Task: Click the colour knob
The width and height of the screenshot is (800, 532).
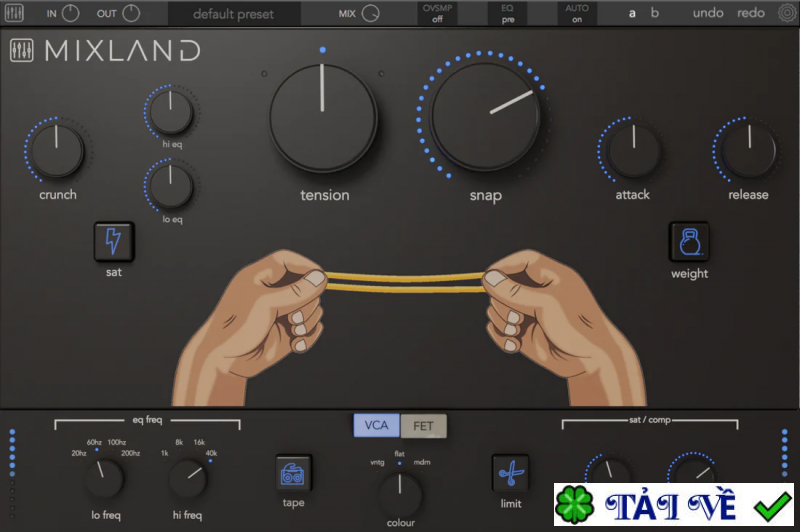Action: coord(400,495)
